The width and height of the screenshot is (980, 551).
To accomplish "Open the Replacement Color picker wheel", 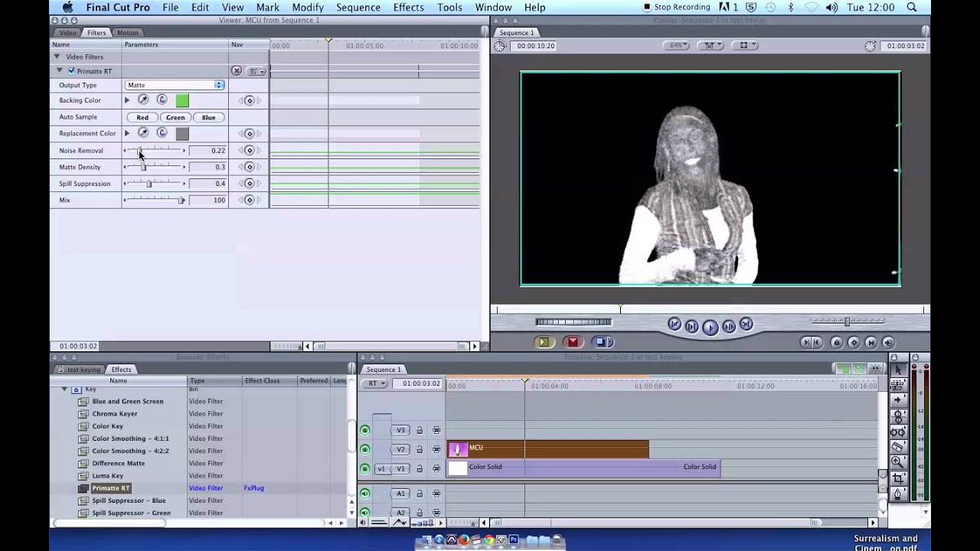I will click(x=162, y=133).
